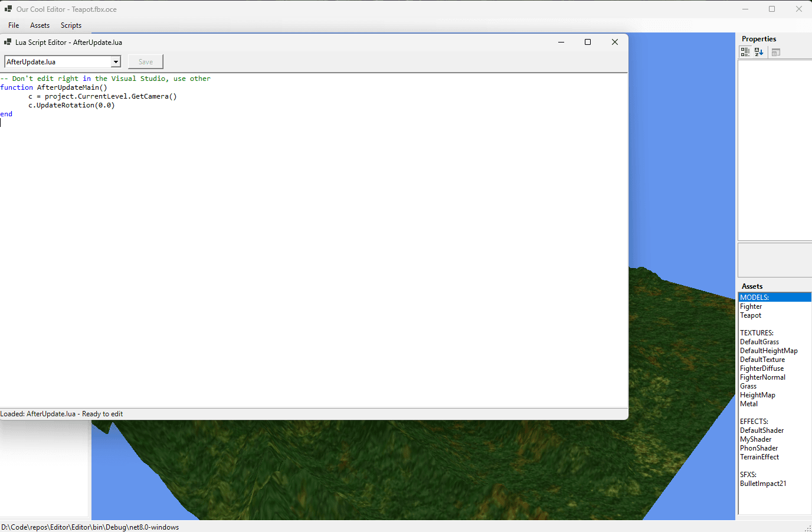812x532 pixels.
Task: Open the File menu
Action: [x=13, y=25]
